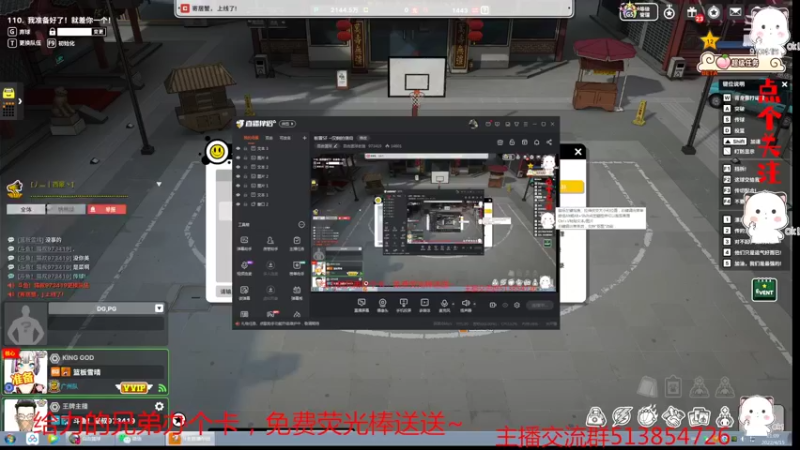Switch chat to the 全体 tab
Viewport: 800px width, 450px height.
26,209
